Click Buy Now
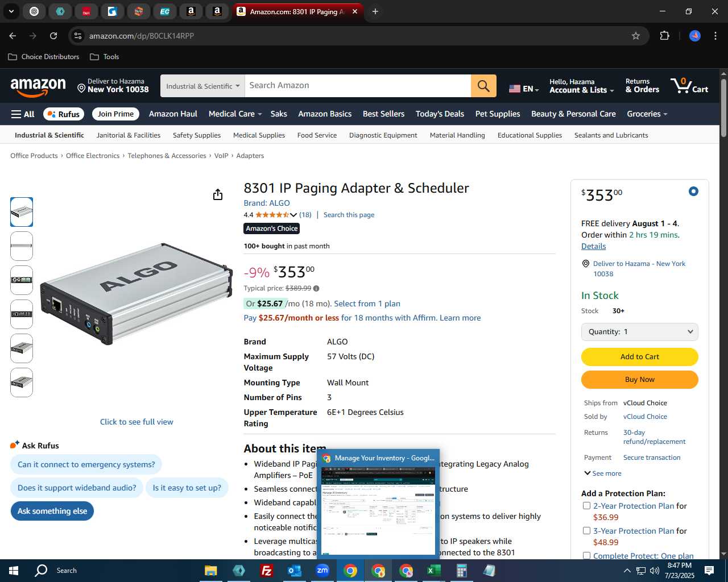 (640, 380)
